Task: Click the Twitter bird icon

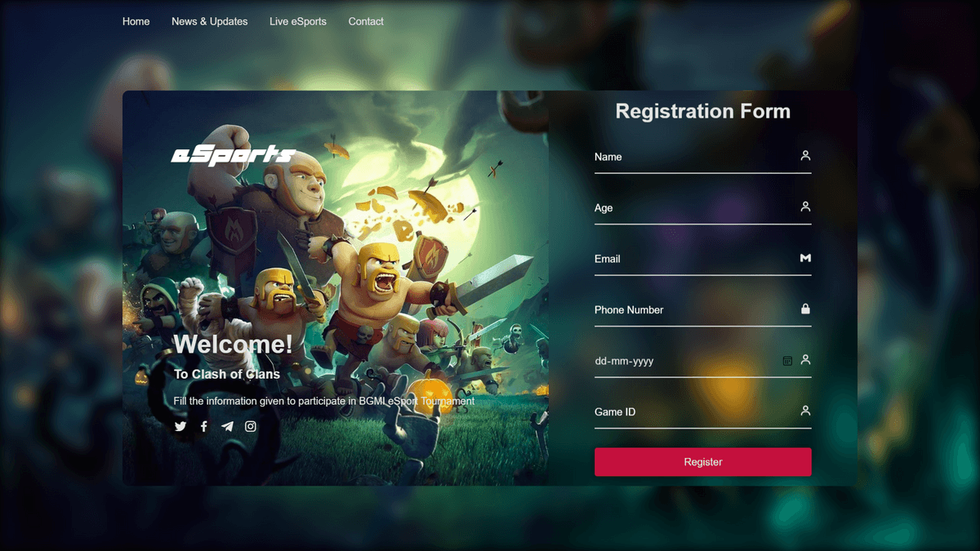Action: [x=180, y=426]
